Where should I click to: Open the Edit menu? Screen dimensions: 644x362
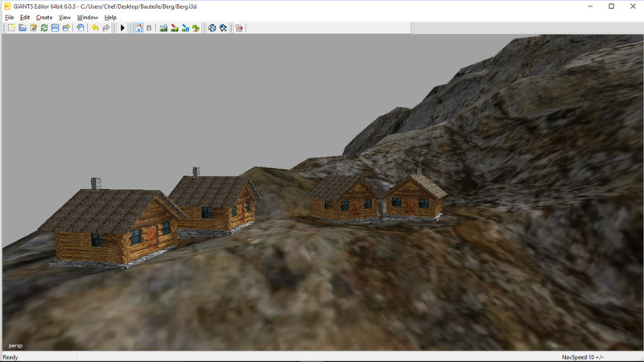coord(25,17)
